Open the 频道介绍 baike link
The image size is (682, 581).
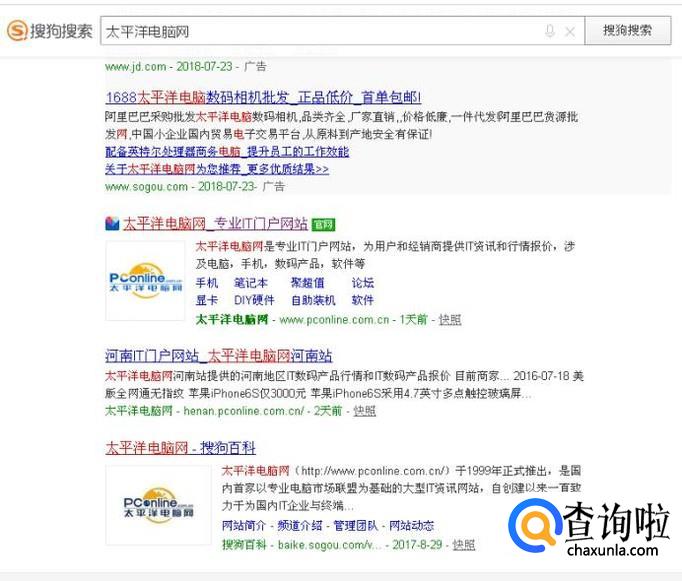pos(300,526)
